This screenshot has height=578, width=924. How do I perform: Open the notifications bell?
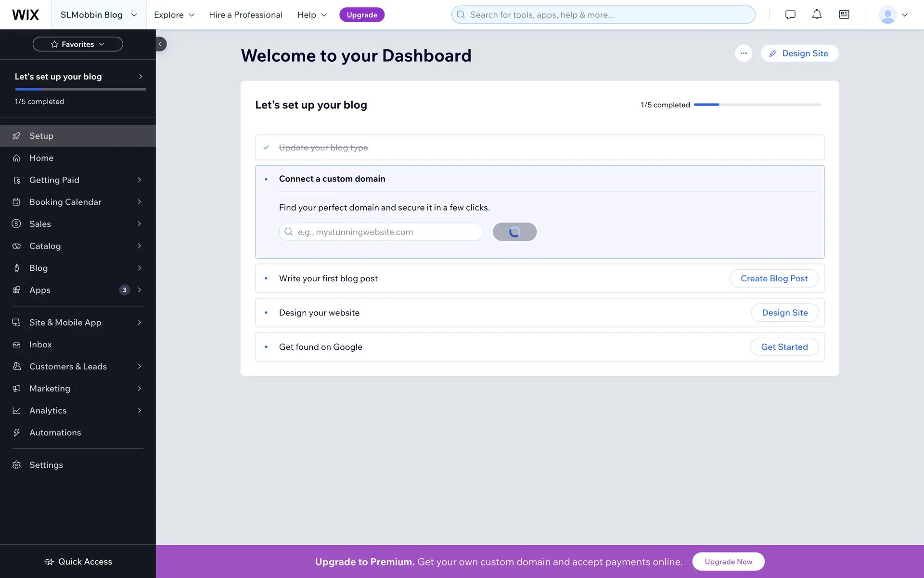(x=817, y=14)
